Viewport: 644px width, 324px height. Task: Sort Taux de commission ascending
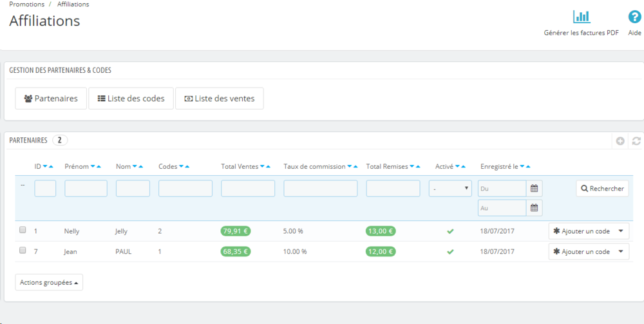point(355,166)
